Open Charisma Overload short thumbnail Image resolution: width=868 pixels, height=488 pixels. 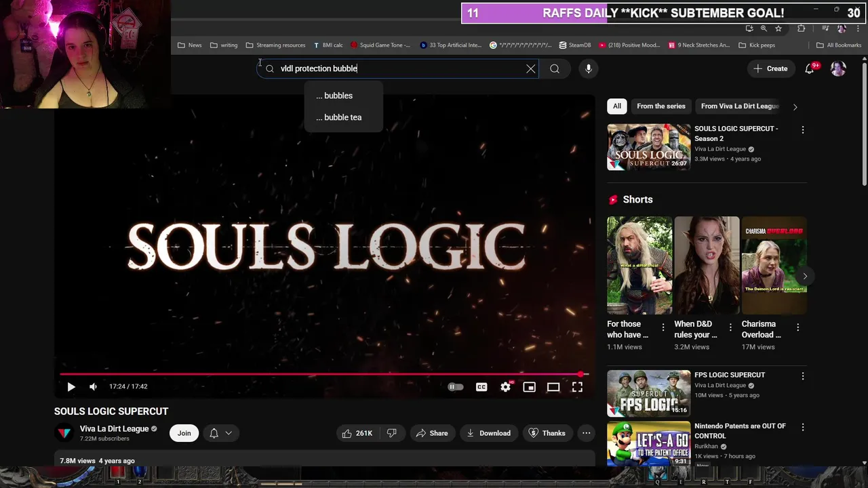pyautogui.click(x=774, y=265)
